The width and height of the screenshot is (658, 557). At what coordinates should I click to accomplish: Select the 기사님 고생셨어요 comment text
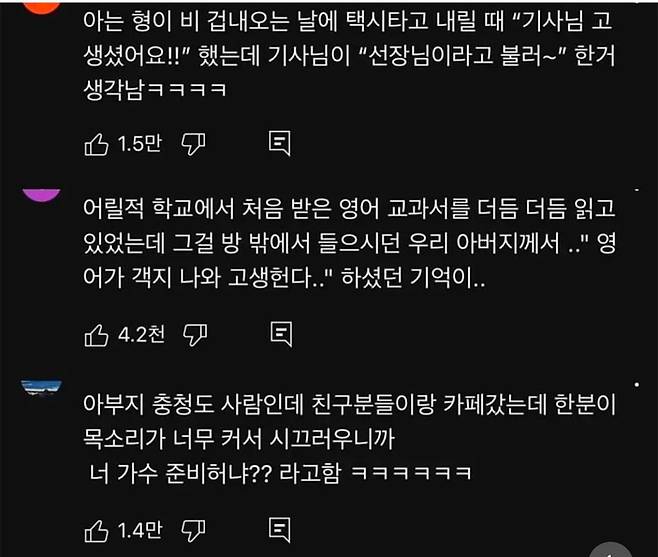349,55
